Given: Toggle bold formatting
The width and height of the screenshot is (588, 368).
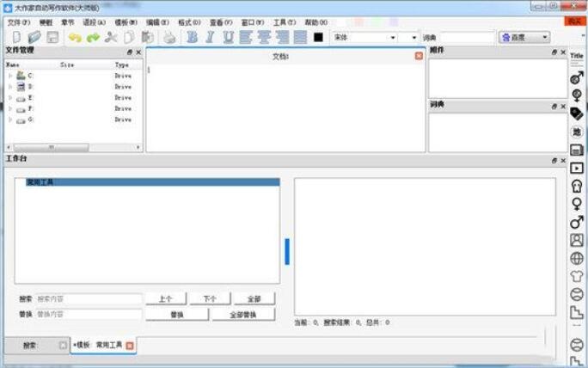Looking at the screenshot, I should pyautogui.click(x=192, y=37).
